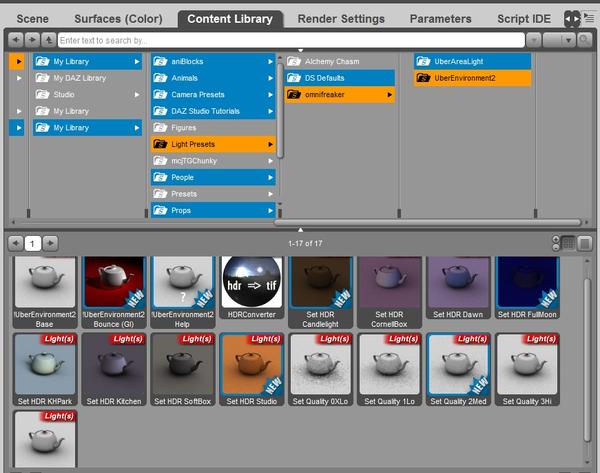Open the Animals folder
The image size is (600, 473).
[213, 78]
